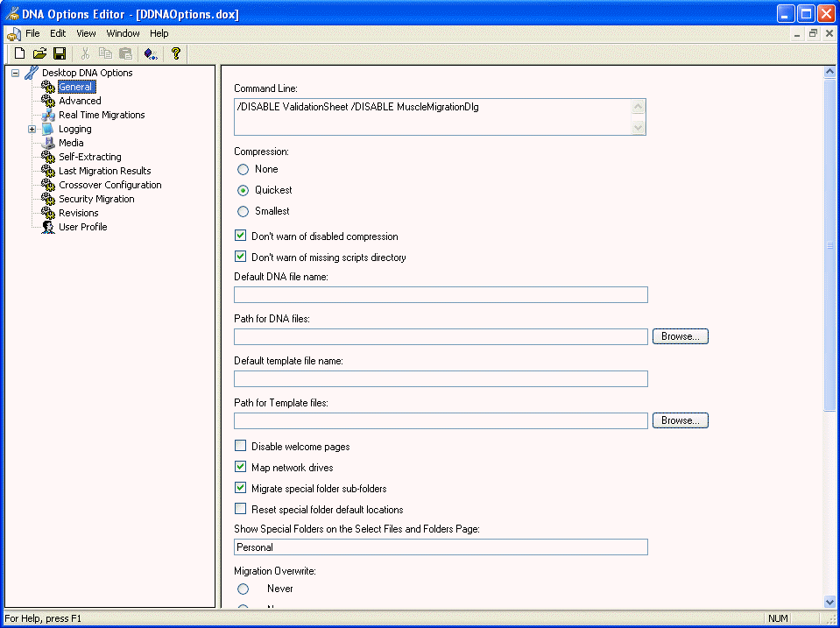
Task: Select None compression radio button
Action: (244, 169)
